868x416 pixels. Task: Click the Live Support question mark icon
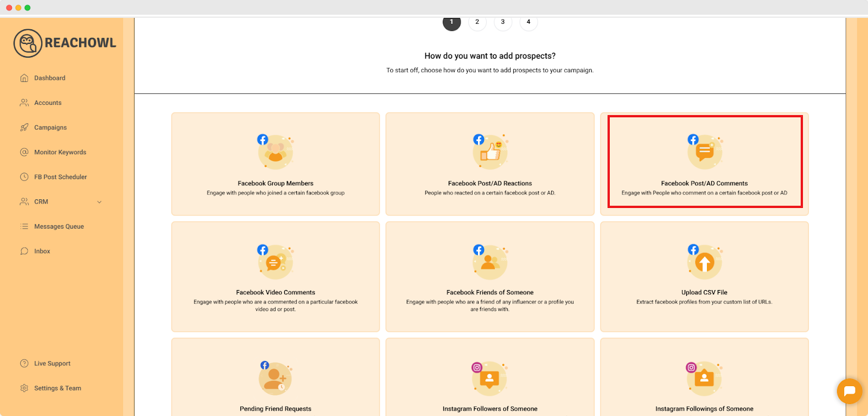click(x=24, y=363)
